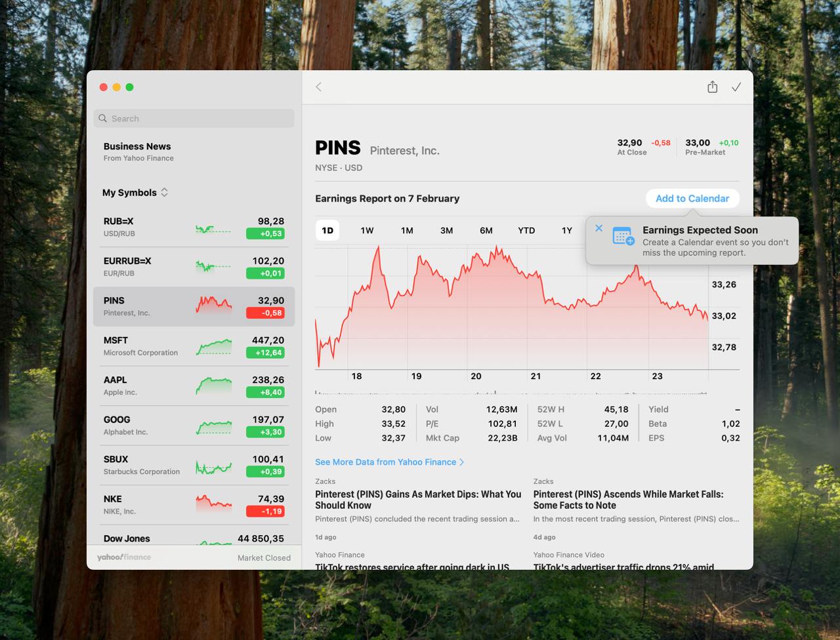This screenshot has width=840, height=640.
Task: Toggle the +8,40 change badge for AAPL
Action: [265, 392]
